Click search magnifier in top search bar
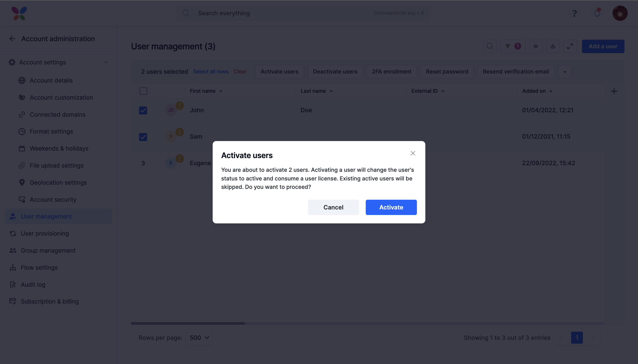Screen dimensions: 638x364 point(186,13)
